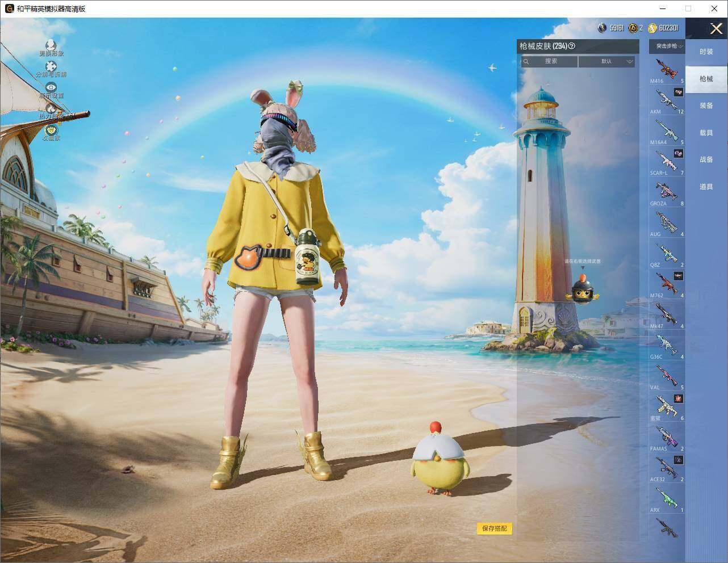
Task: Switch to the 载具 tab
Action: (706, 133)
